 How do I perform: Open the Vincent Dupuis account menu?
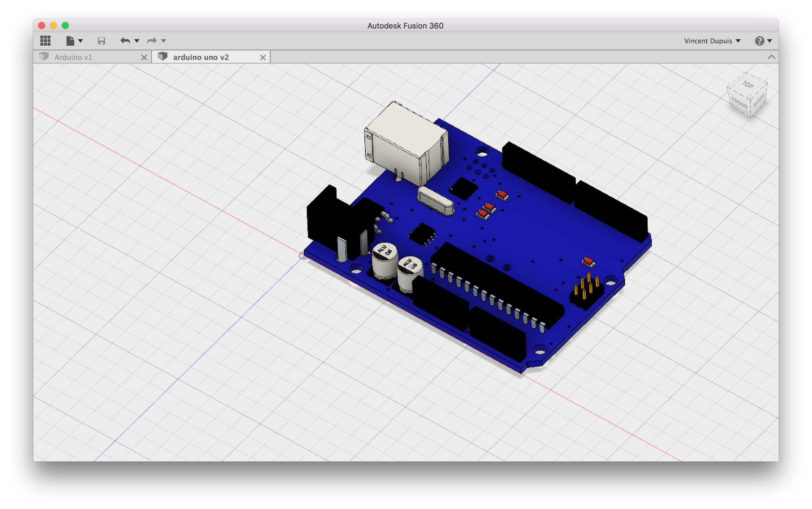click(x=712, y=41)
